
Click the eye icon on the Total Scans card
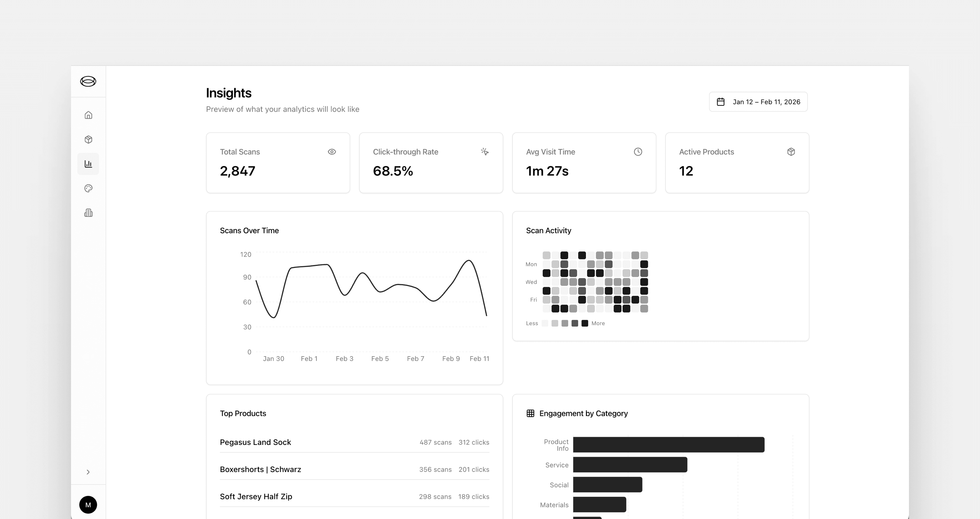[x=332, y=152]
